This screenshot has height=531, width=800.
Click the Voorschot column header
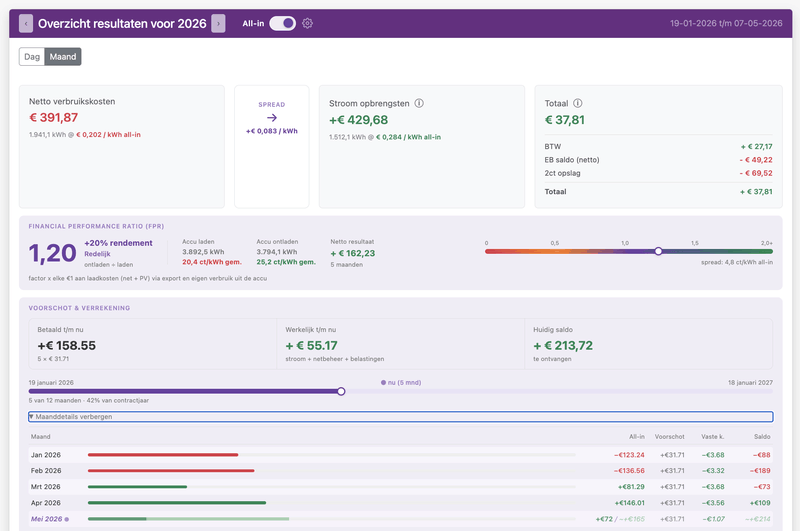[x=669, y=437]
